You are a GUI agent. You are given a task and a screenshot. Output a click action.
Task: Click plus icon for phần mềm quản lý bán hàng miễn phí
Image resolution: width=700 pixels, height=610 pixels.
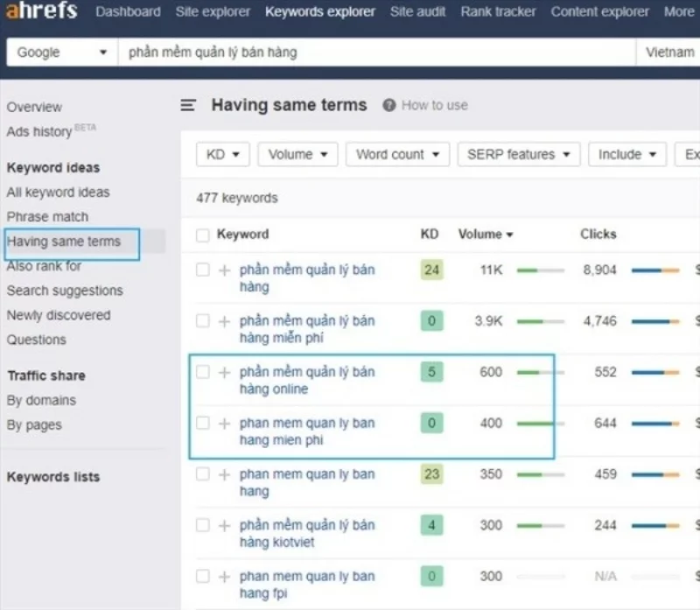(x=225, y=321)
